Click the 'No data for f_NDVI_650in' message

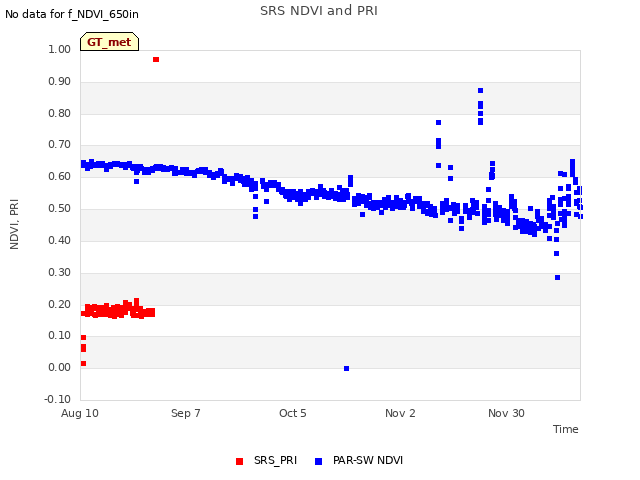pyautogui.click(x=72, y=15)
